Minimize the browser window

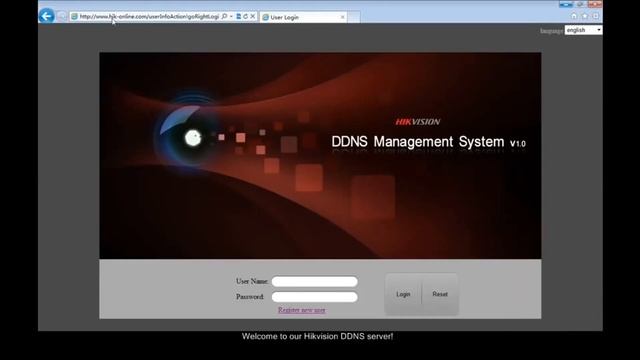(x=566, y=4)
